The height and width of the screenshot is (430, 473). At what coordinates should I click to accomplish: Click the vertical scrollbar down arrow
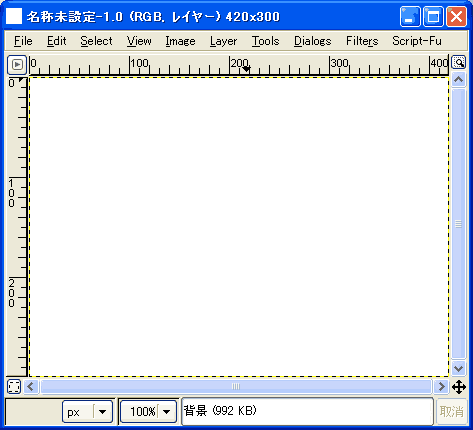[459, 369]
